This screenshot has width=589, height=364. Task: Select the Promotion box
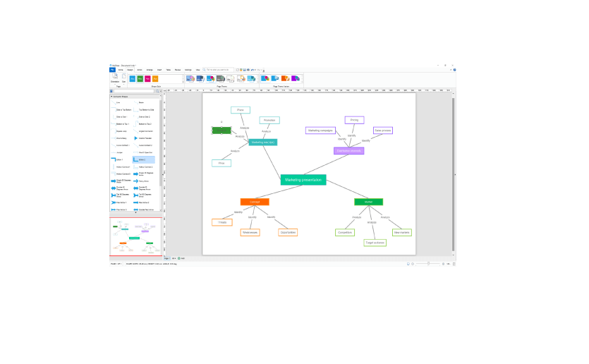click(269, 120)
